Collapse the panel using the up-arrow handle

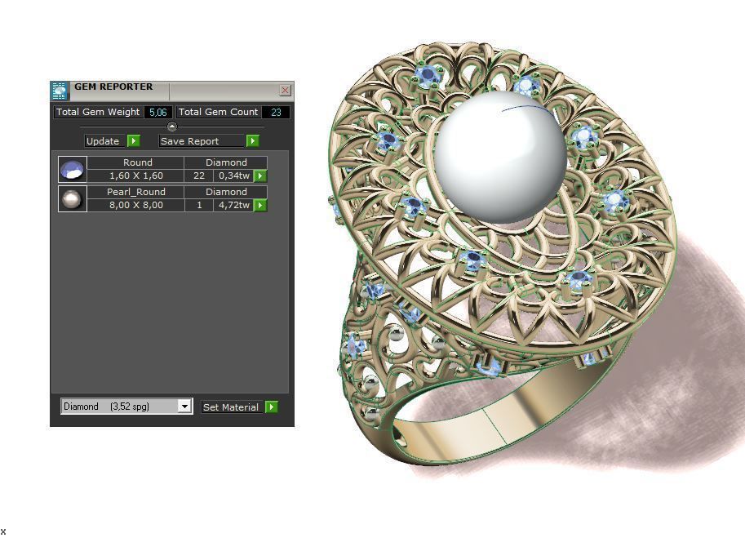coord(172,127)
